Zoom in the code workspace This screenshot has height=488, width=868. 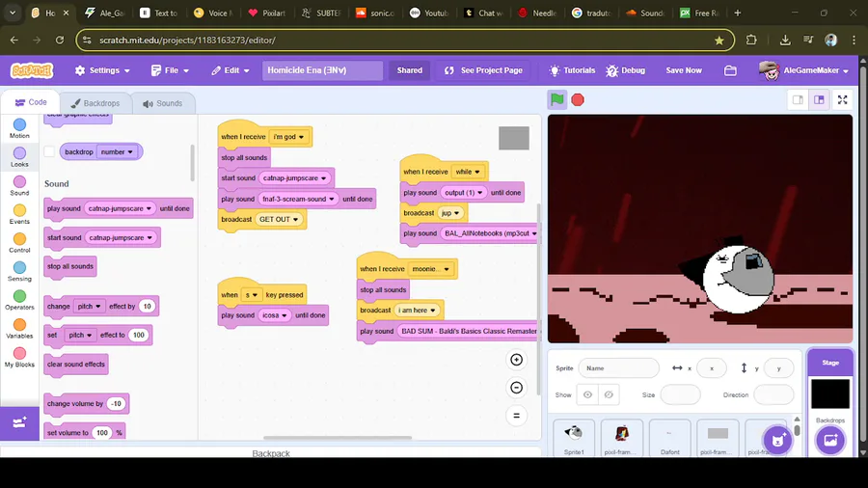(x=516, y=360)
